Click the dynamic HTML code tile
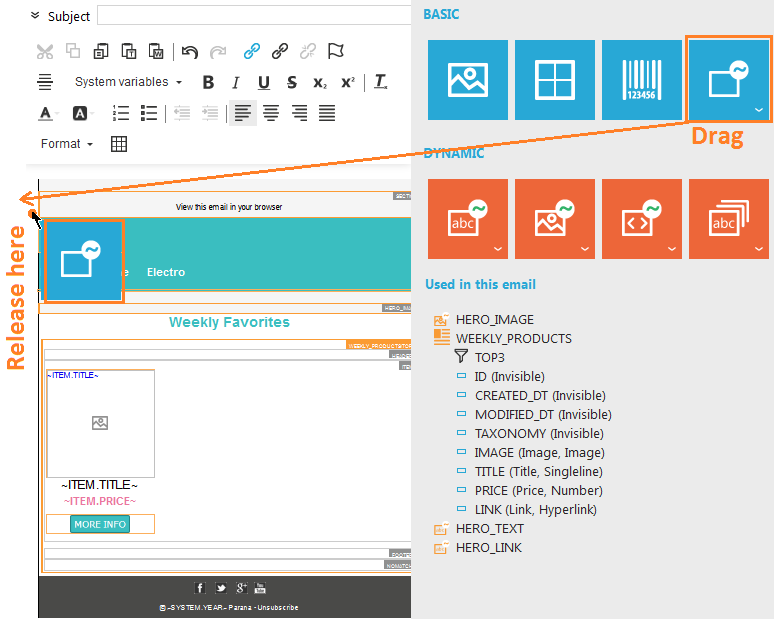The image size is (775, 619). pyautogui.click(x=642, y=219)
